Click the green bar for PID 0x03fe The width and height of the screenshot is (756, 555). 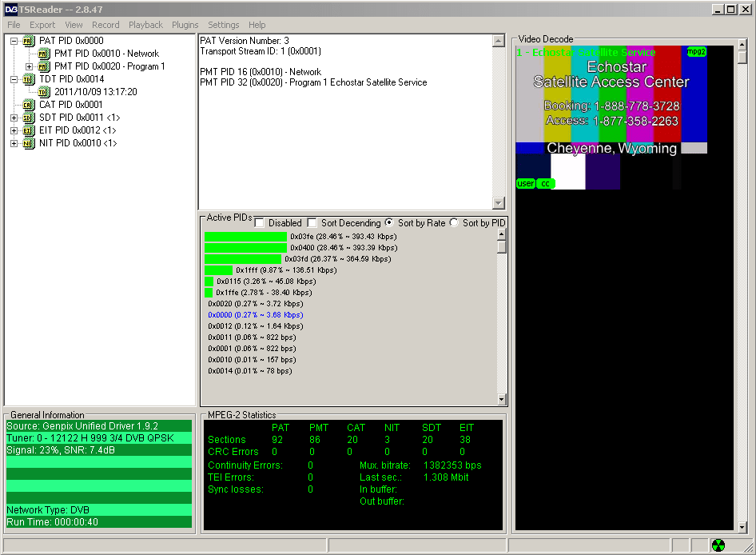(x=245, y=237)
